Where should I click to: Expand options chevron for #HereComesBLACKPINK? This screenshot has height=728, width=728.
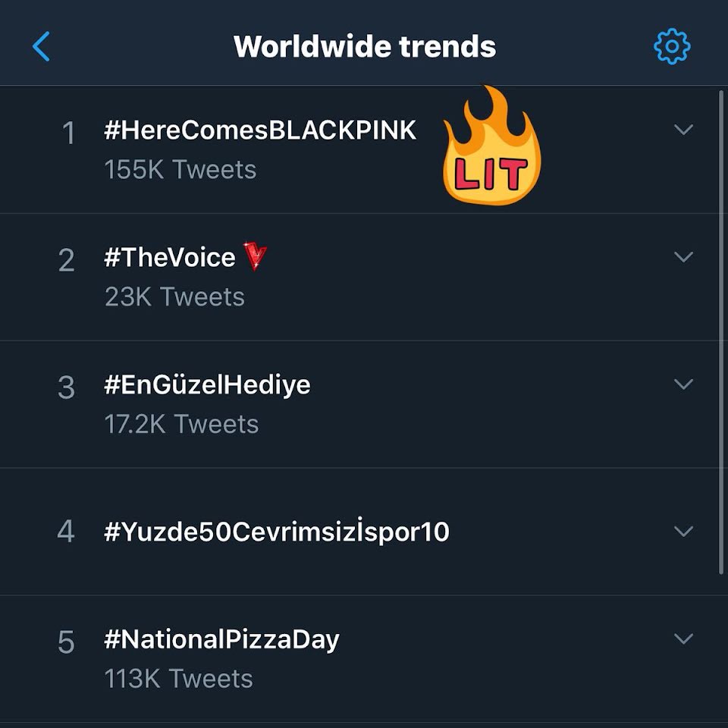point(683,130)
